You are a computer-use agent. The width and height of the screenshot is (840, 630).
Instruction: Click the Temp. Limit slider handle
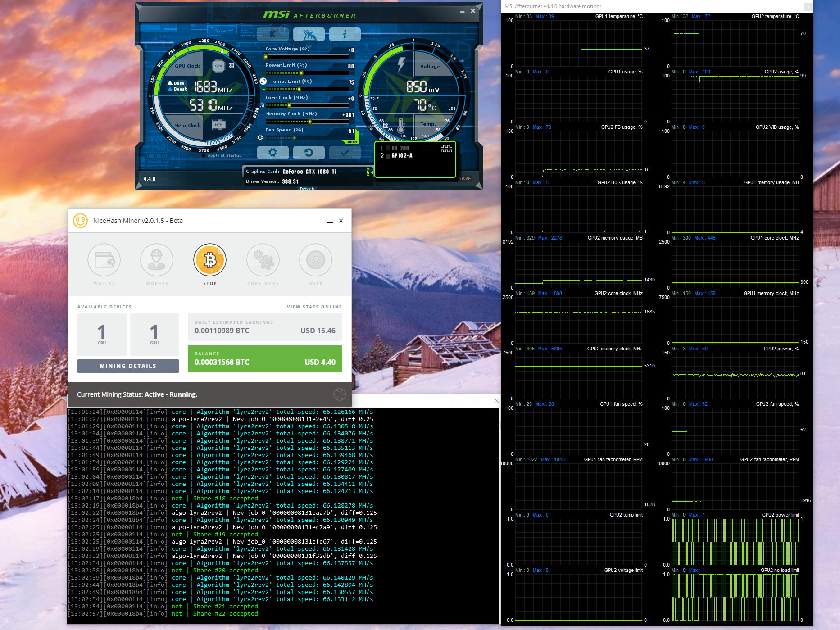point(299,89)
